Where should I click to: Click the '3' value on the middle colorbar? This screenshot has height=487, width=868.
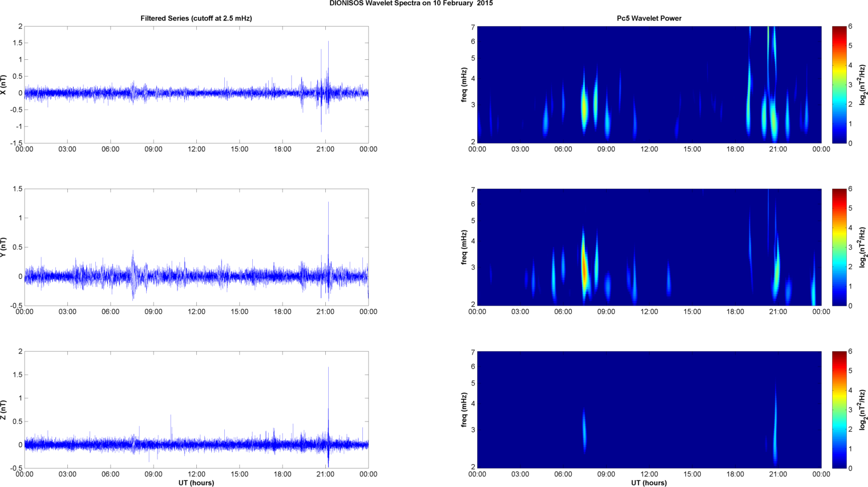pyautogui.click(x=850, y=247)
